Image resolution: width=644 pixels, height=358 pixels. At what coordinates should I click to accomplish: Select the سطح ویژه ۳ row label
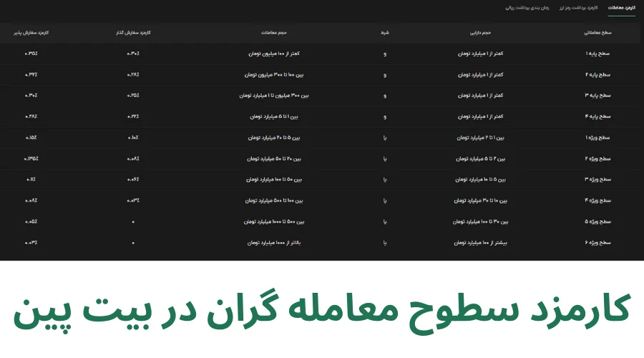pyautogui.click(x=597, y=179)
